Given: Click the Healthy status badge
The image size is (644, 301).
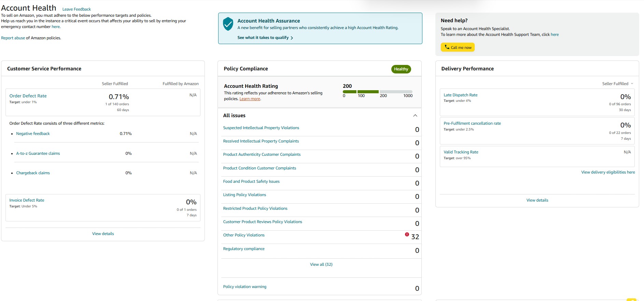Looking at the screenshot, I should 401,69.
